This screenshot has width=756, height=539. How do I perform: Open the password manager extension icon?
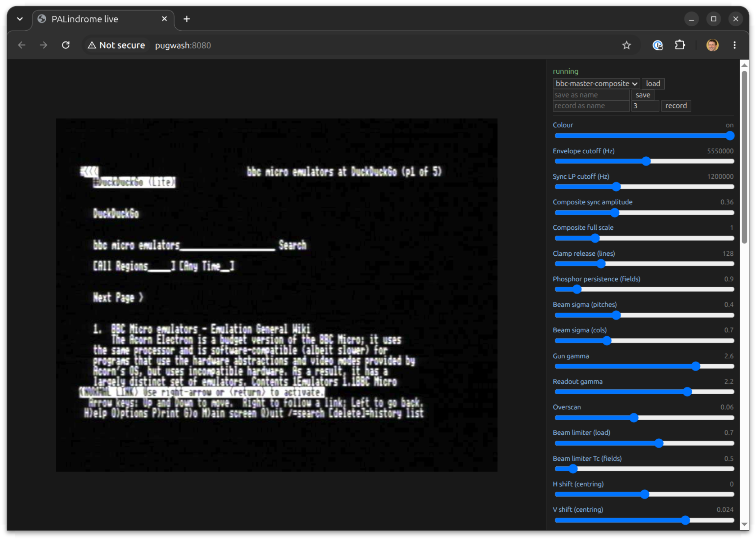(657, 45)
